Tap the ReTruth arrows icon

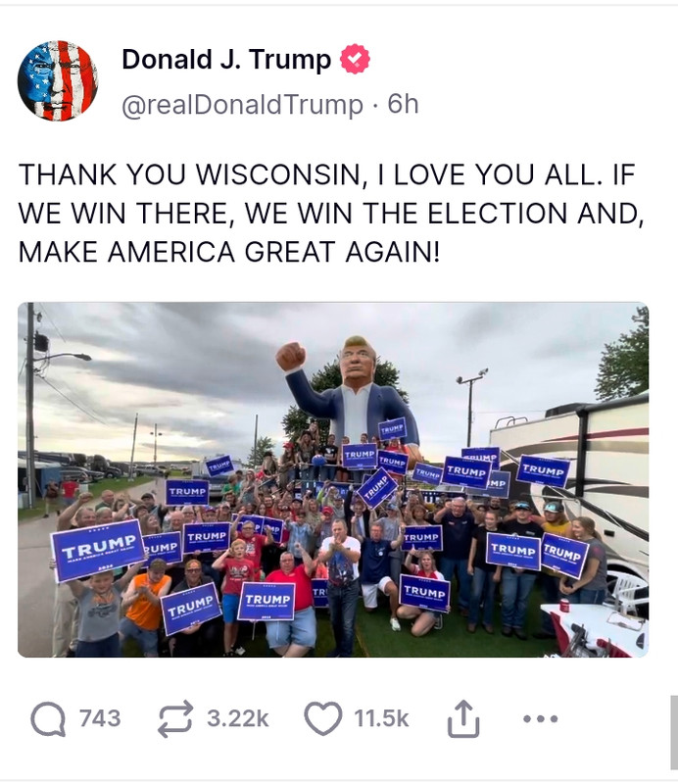pyautogui.click(x=175, y=719)
